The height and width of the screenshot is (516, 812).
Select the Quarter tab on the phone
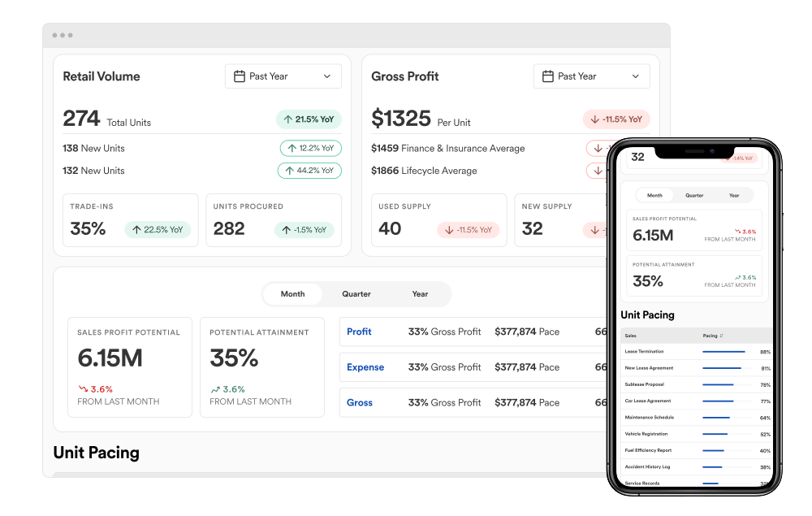(694, 196)
